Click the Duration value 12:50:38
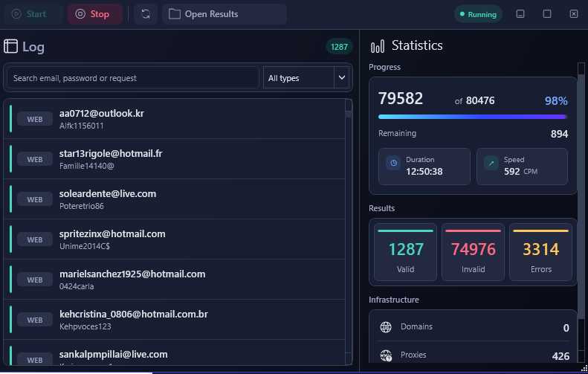 pos(424,172)
